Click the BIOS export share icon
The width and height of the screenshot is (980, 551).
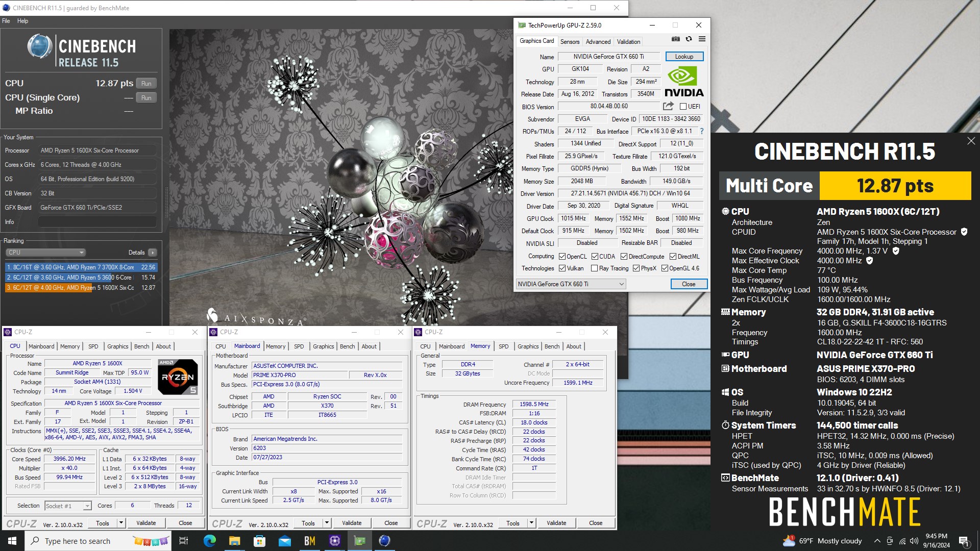(x=668, y=106)
